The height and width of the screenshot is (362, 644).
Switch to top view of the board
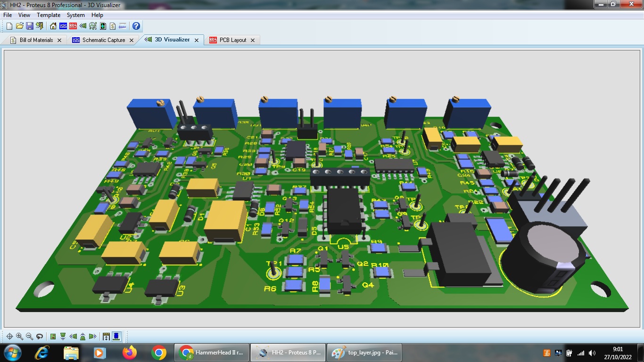(53, 337)
